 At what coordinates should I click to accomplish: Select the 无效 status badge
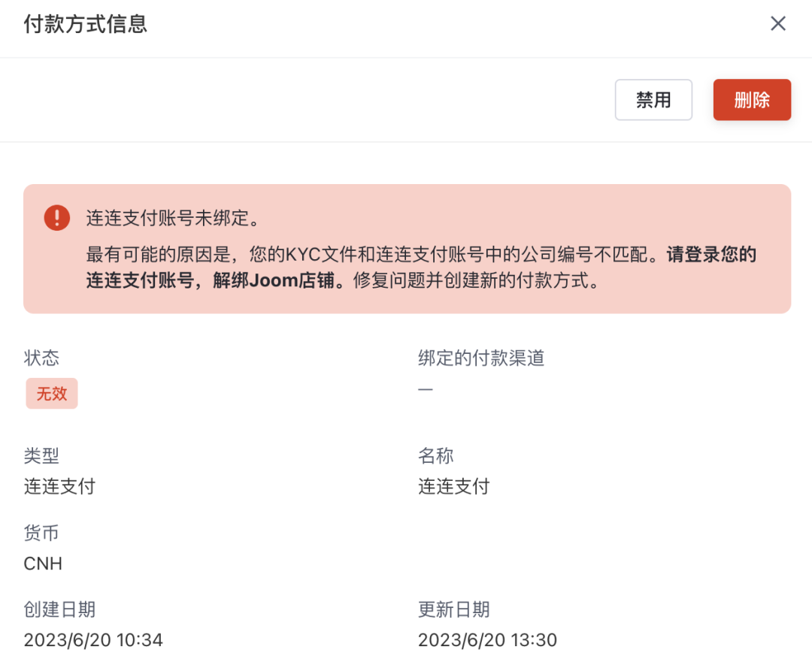pyautogui.click(x=51, y=393)
